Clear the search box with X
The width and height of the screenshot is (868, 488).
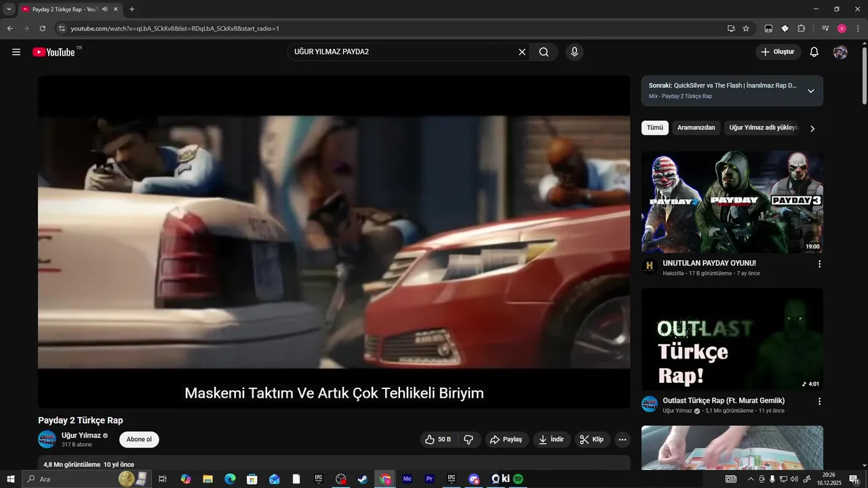pyautogui.click(x=522, y=52)
